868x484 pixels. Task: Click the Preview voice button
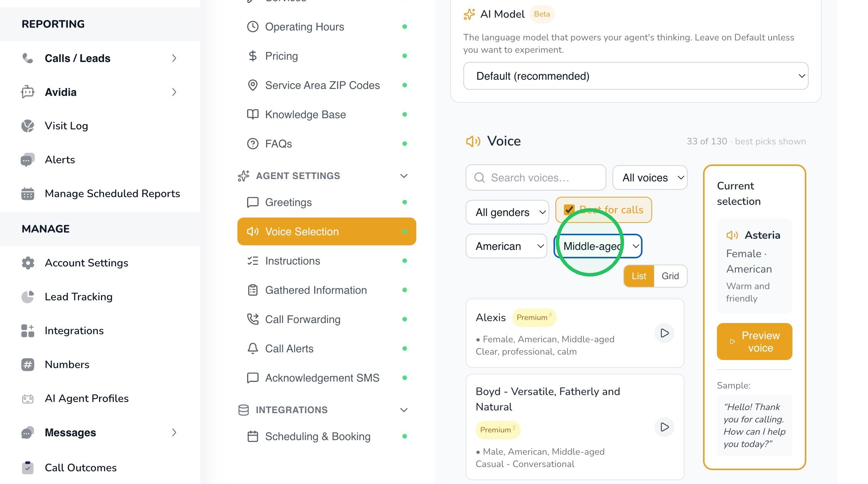pyautogui.click(x=754, y=342)
